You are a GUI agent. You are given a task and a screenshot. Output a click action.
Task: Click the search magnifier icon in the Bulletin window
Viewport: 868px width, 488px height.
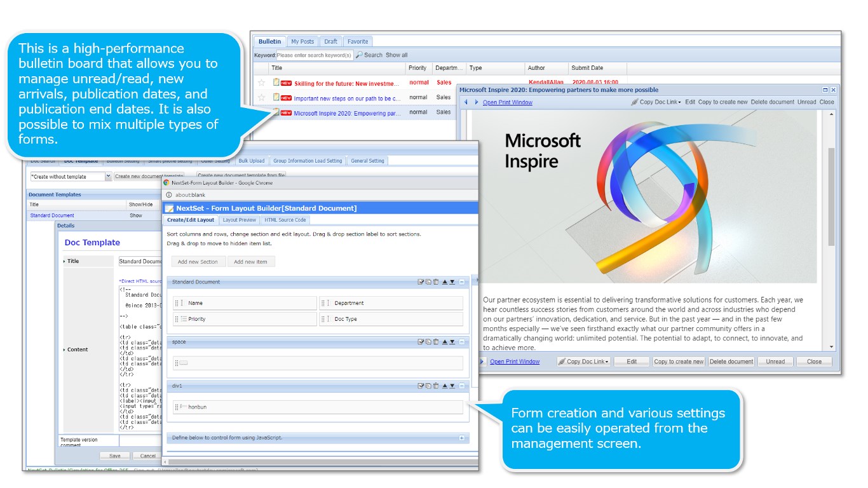point(359,55)
